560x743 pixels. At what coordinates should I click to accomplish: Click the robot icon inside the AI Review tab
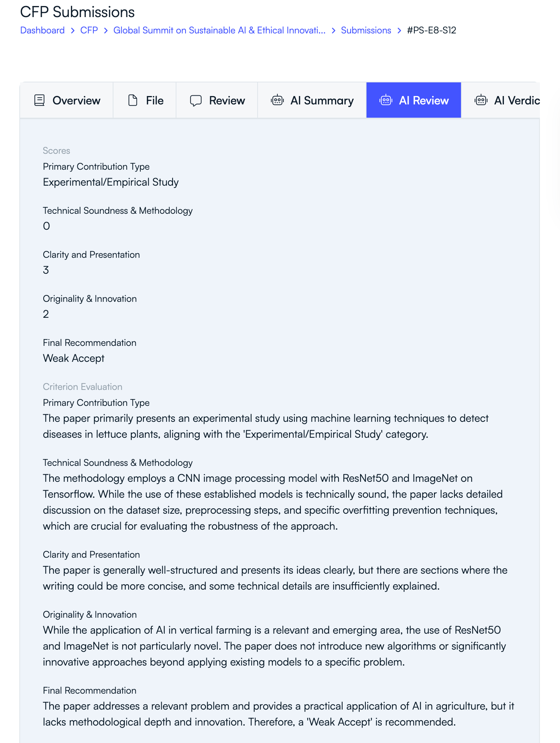386,100
